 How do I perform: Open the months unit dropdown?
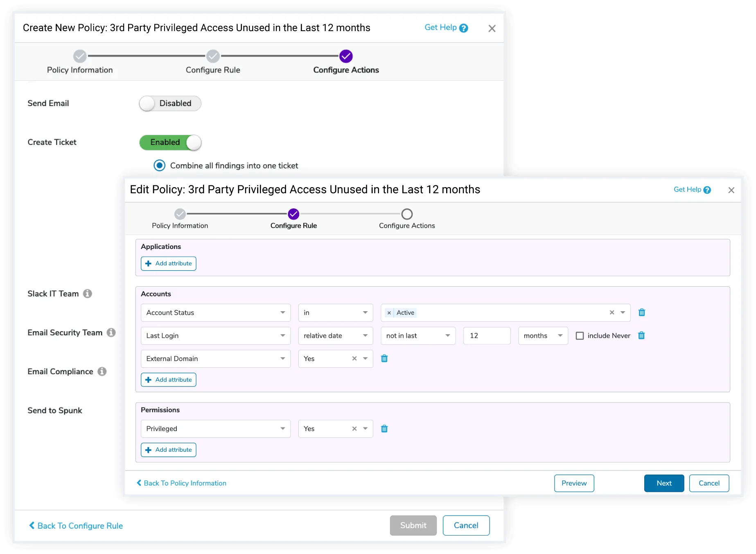[x=543, y=336]
